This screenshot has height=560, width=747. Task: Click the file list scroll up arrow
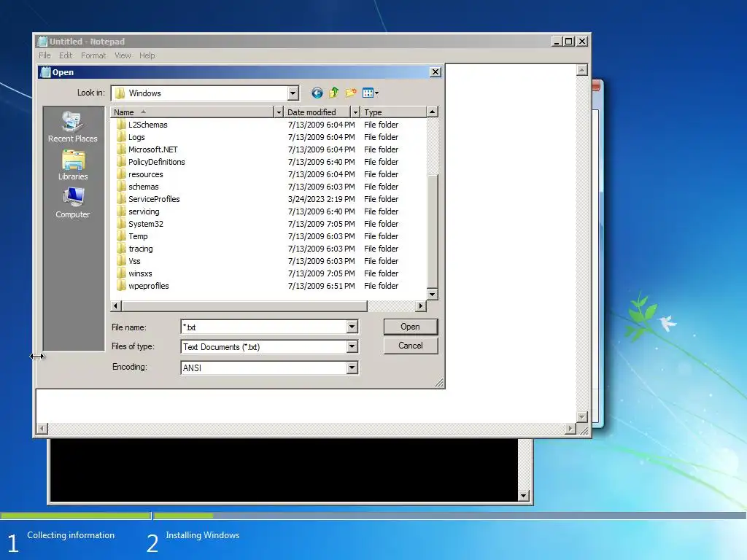[x=432, y=112]
